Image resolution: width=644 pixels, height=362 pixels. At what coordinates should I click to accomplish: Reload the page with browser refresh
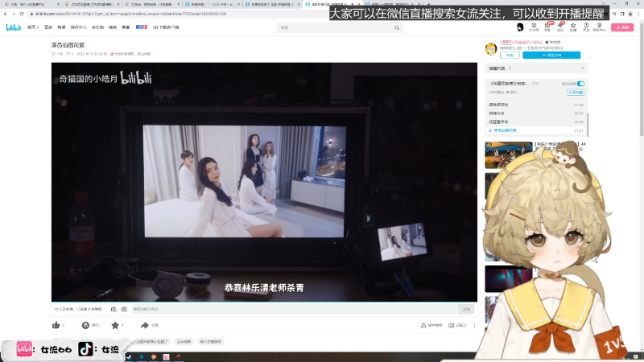pos(22,14)
